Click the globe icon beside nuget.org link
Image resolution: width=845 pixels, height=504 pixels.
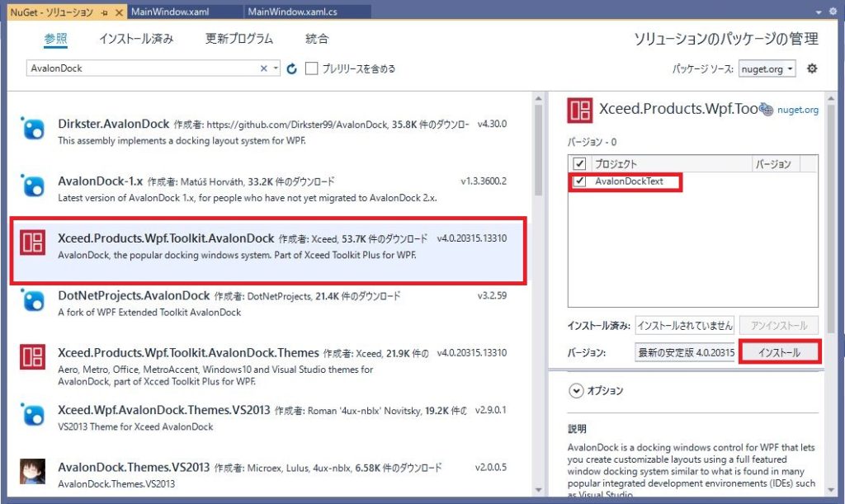(767, 110)
